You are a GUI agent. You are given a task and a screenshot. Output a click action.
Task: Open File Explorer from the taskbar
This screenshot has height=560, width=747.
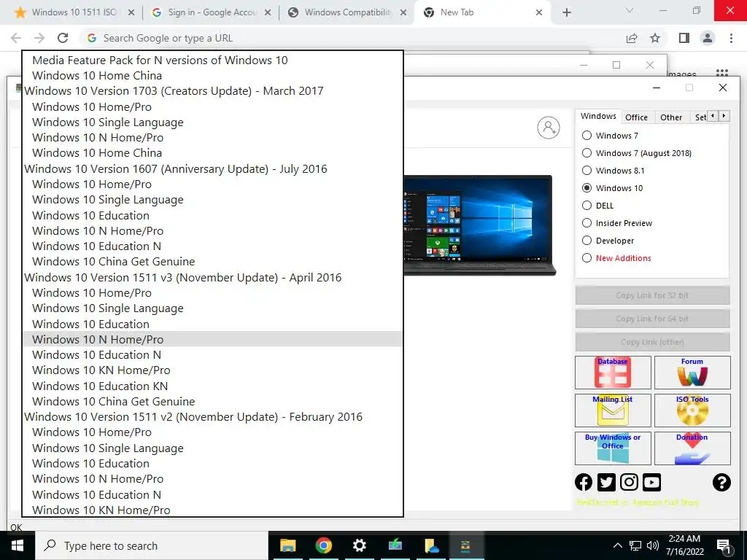point(287,545)
